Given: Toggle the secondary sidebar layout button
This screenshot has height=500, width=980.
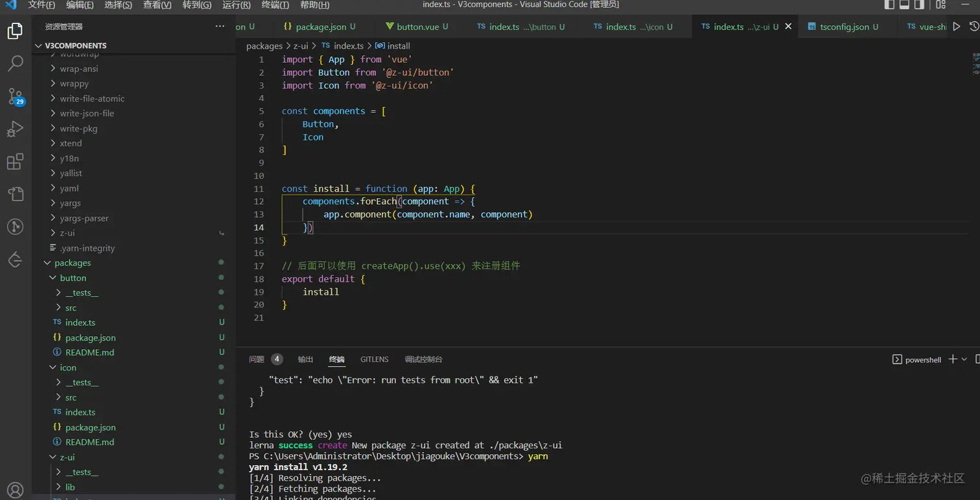Looking at the screenshot, I should point(919,5).
